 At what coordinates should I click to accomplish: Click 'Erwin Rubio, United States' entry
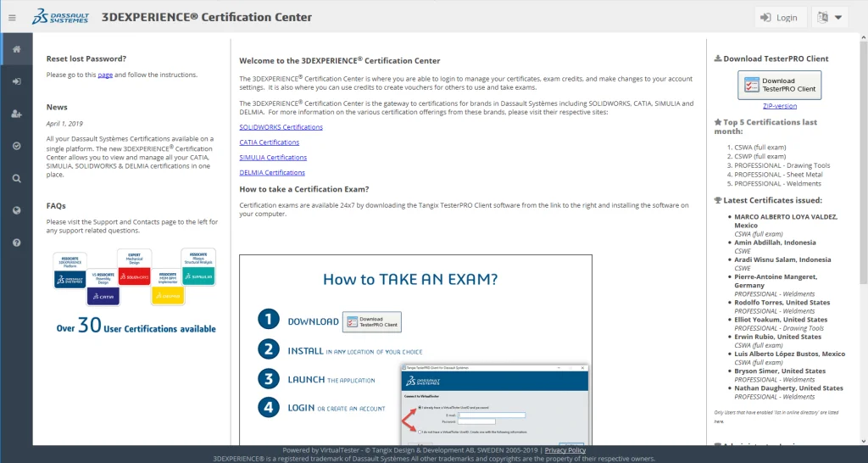pyautogui.click(x=778, y=337)
